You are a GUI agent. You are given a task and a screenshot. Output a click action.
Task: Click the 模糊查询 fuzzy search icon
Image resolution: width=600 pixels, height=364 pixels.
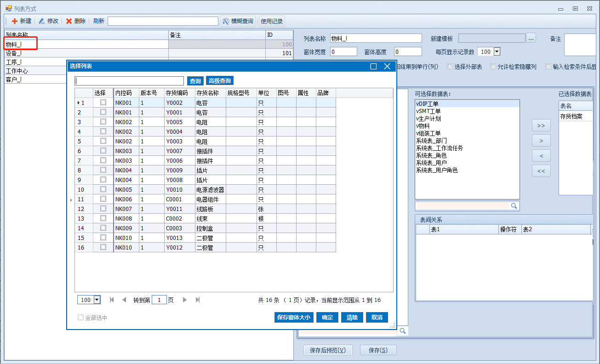tap(225, 21)
